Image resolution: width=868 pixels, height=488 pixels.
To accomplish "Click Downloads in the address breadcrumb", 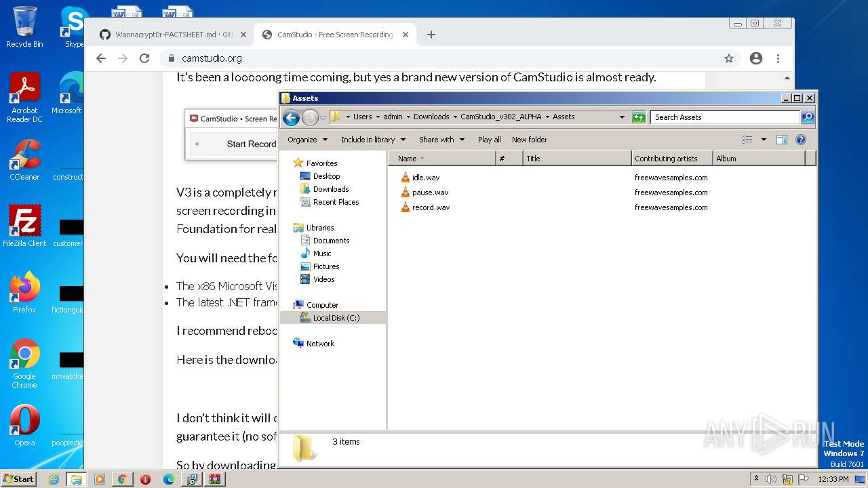I will click(431, 117).
